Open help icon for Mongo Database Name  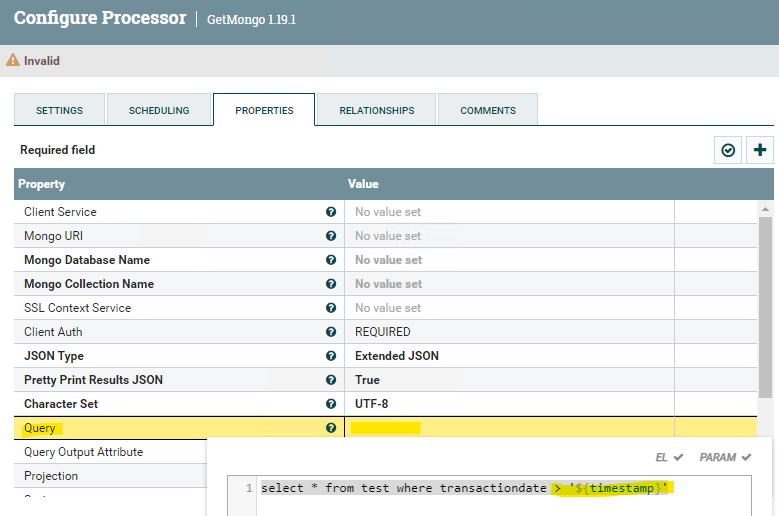click(330, 260)
